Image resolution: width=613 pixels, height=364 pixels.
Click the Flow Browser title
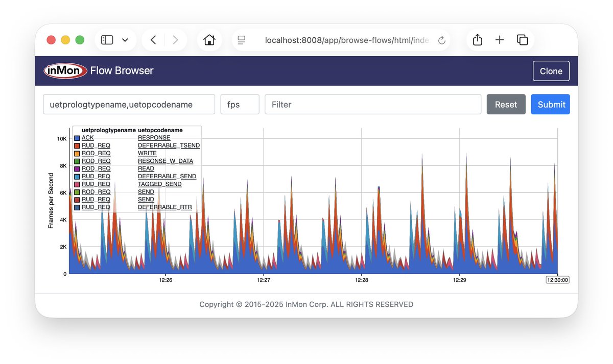tap(122, 71)
